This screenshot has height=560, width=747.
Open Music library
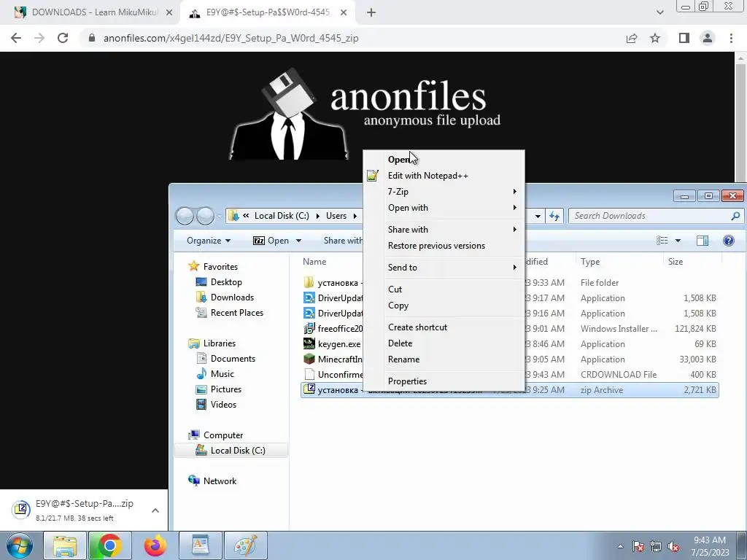tap(222, 374)
